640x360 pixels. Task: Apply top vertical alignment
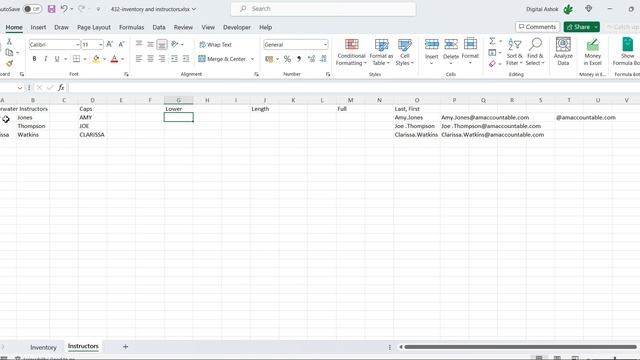click(x=139, y=44)
